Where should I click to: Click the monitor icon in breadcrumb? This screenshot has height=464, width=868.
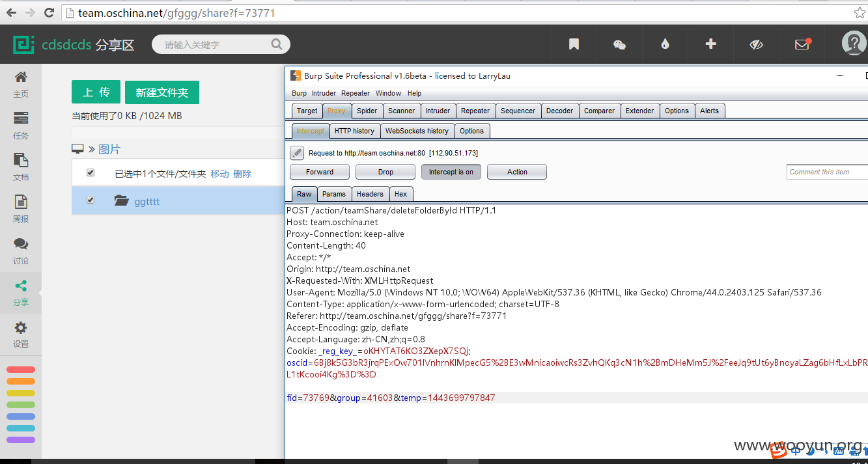click(77, 149)
